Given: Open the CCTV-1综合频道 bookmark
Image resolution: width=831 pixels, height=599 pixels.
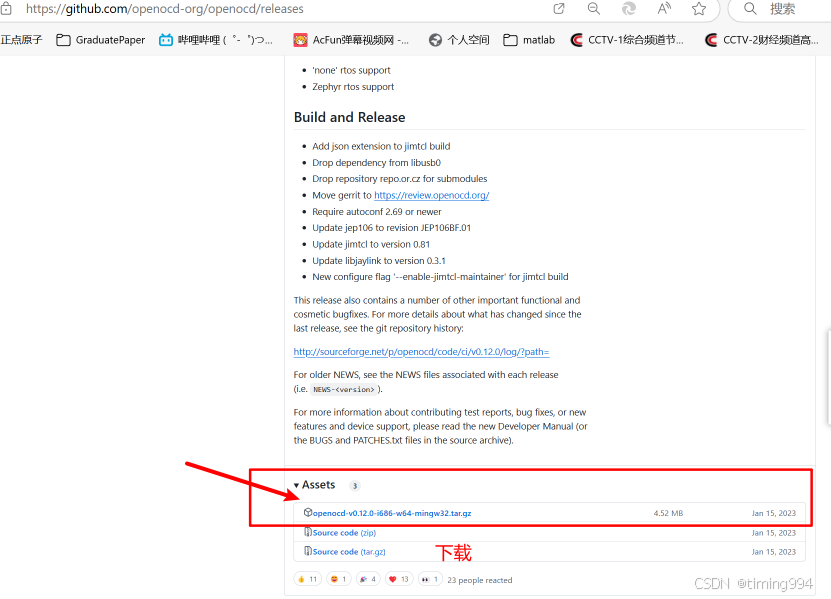Looking at the screenshot, I should tap(627, 40).
